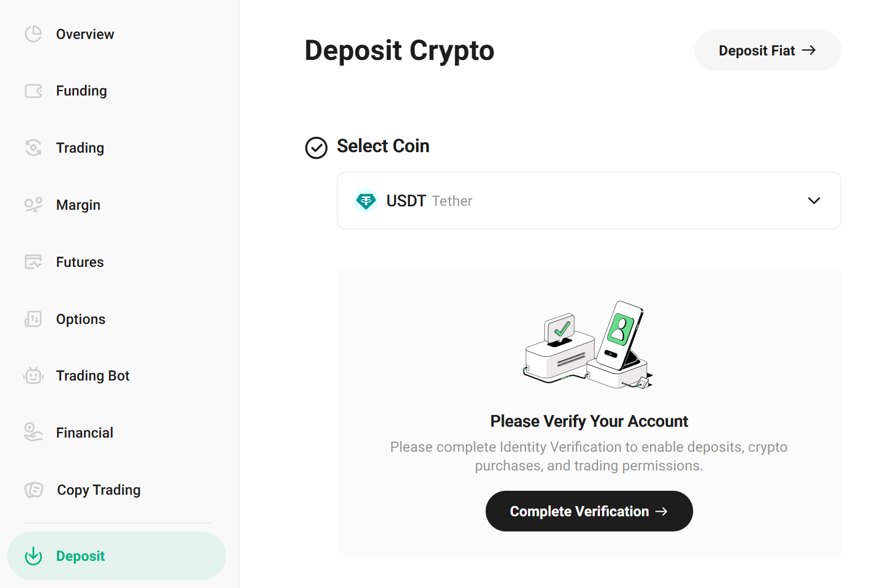The height and width of the screenshot is (588, 891).
Task: Click the Options contract icon
Action: [33, 319]
